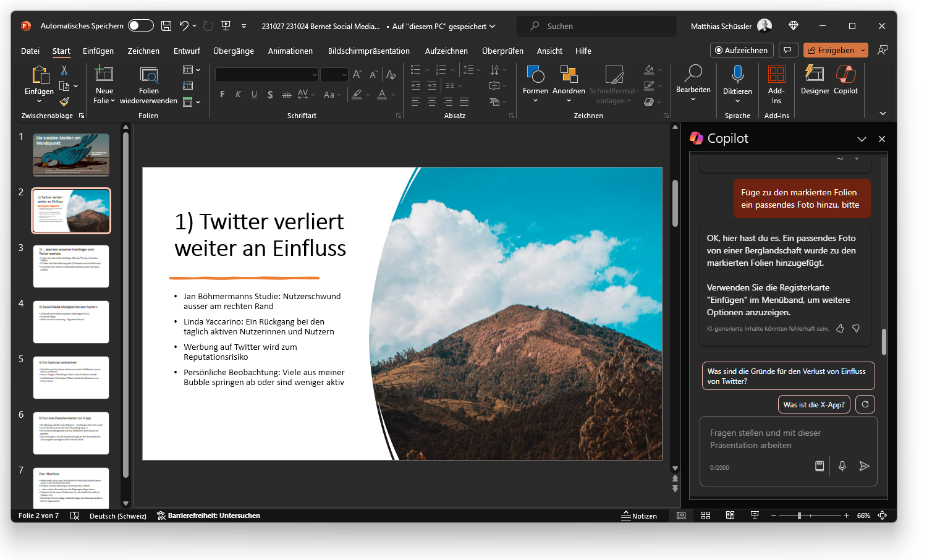
Task: Toggle text shadow S
Action: pos(270,95)
